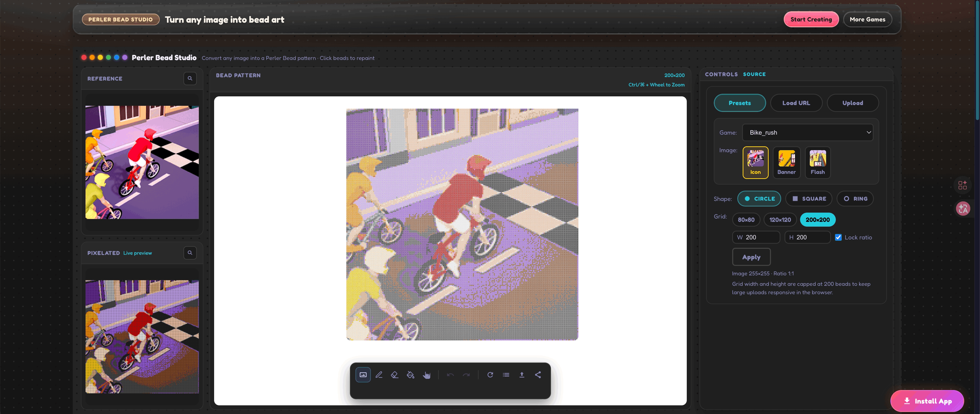Open the bead list icon

506,375
